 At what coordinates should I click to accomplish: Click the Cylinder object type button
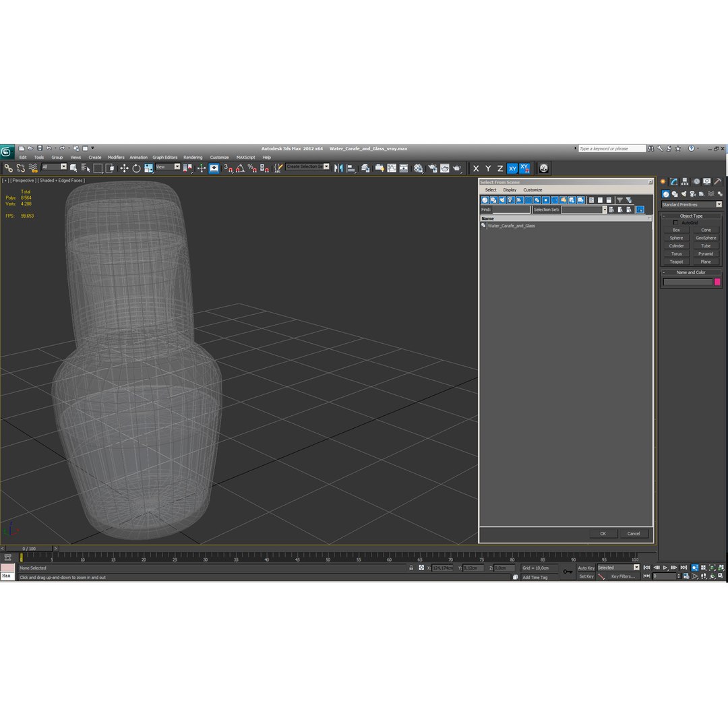(677, 246)
